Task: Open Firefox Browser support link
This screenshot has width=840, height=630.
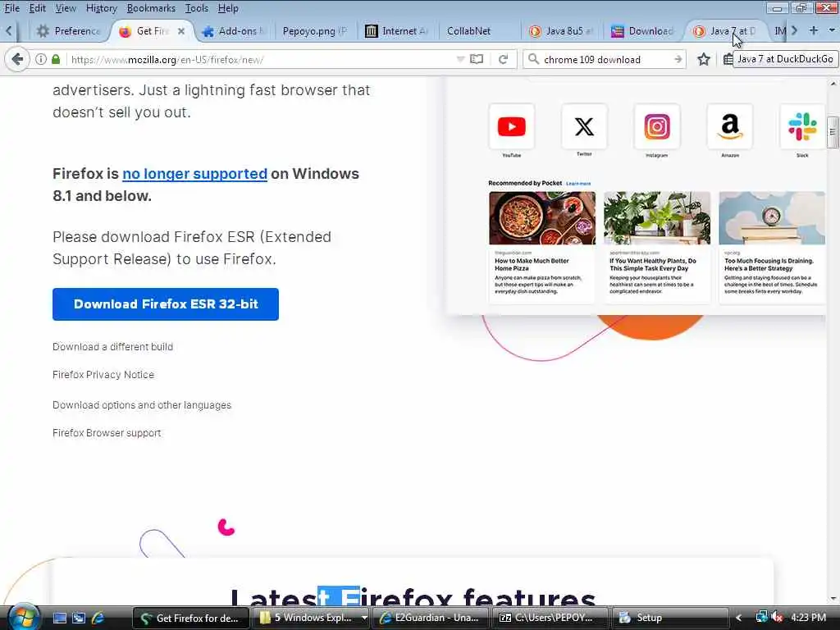Action: [107, 433]
